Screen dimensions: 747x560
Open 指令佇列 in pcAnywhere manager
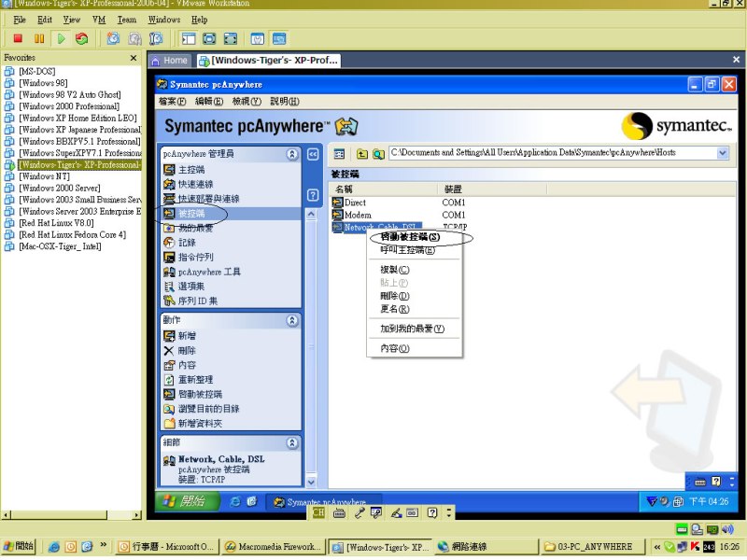tap(189, 258)
